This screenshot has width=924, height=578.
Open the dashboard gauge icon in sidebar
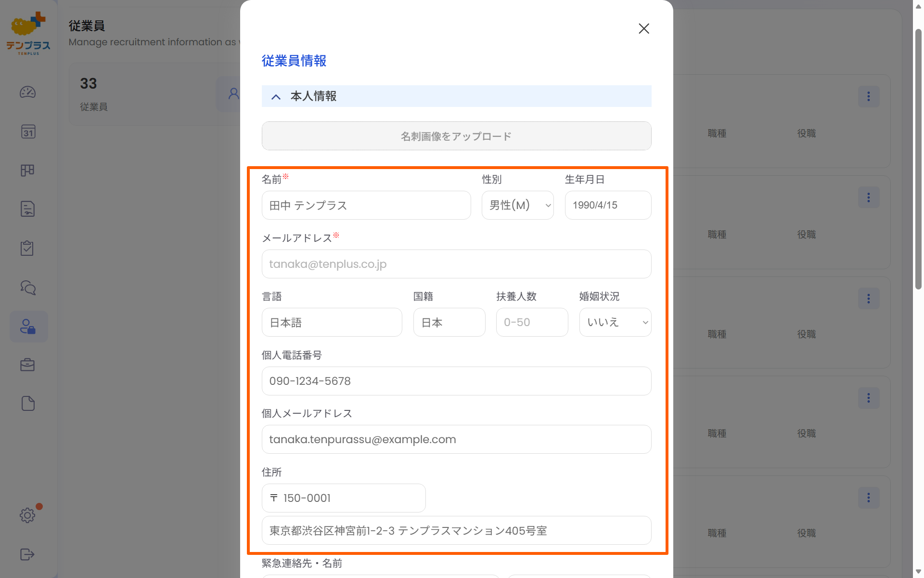click(x=28, y=92)
